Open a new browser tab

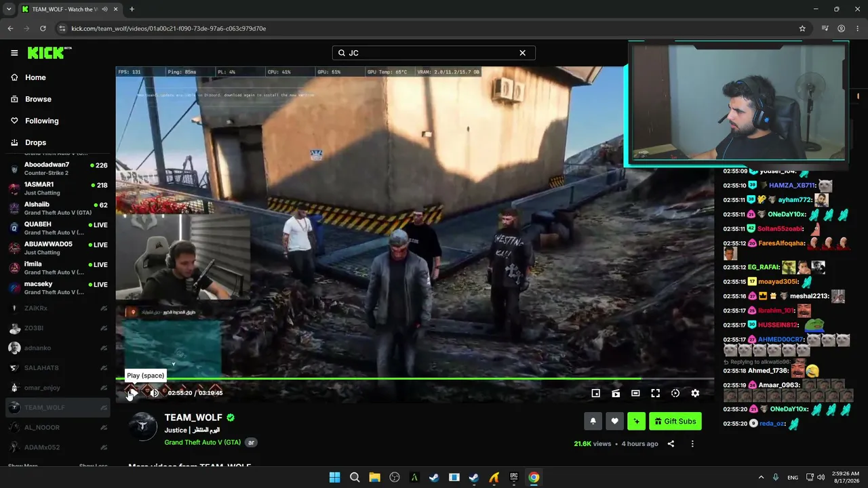click(132, 9)
